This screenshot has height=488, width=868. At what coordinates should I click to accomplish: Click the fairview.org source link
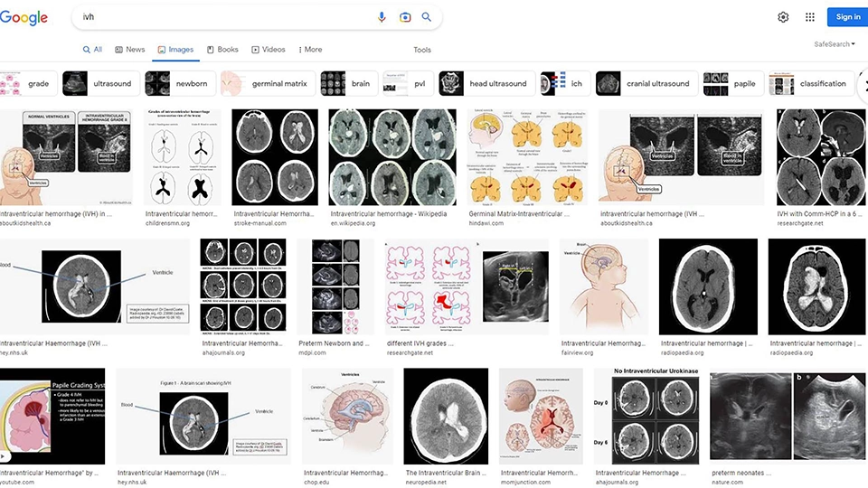tap(577, 352)
